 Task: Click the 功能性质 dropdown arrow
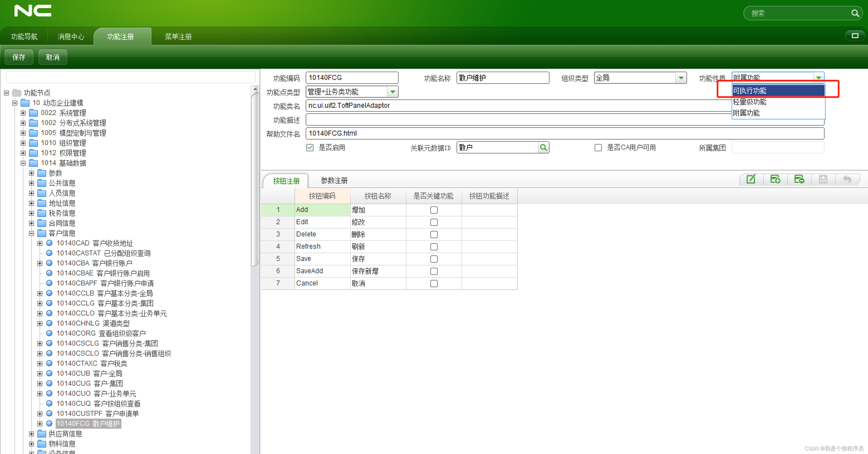pyautogui.click(x=818, y=78)
